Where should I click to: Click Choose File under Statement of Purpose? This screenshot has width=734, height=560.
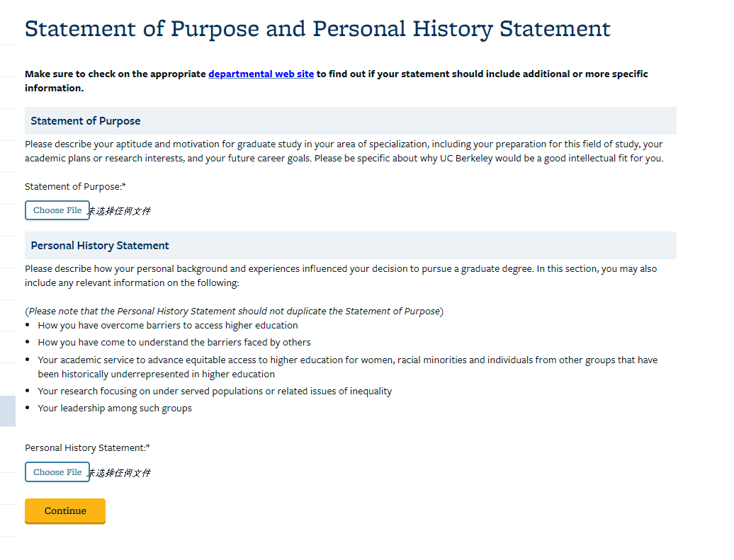[x=57, y=210]
